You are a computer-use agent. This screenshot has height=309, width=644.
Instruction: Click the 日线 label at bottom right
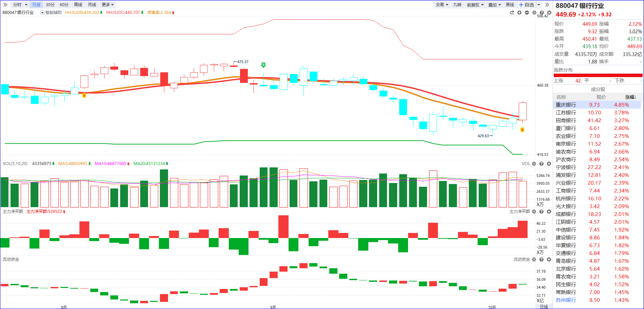pyautogui.click(x=544, y=307)
